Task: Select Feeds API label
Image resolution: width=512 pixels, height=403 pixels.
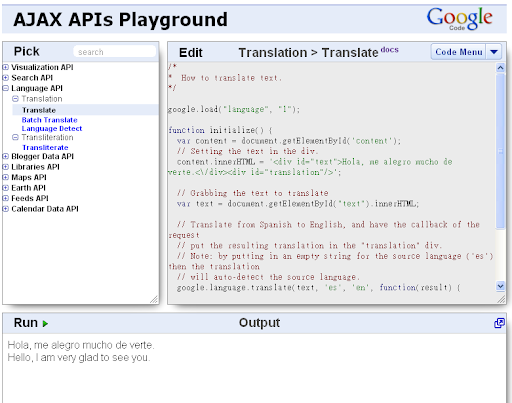Action: [30, 198]
